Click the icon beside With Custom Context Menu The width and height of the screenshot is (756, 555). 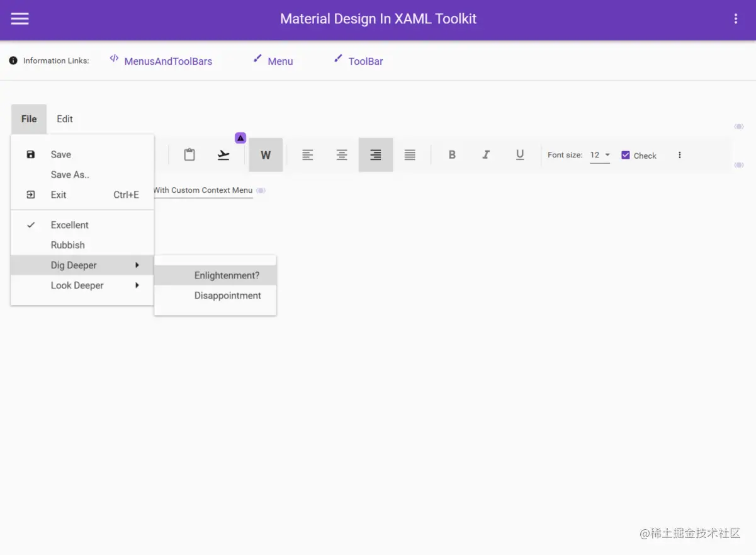click(261, 190)
